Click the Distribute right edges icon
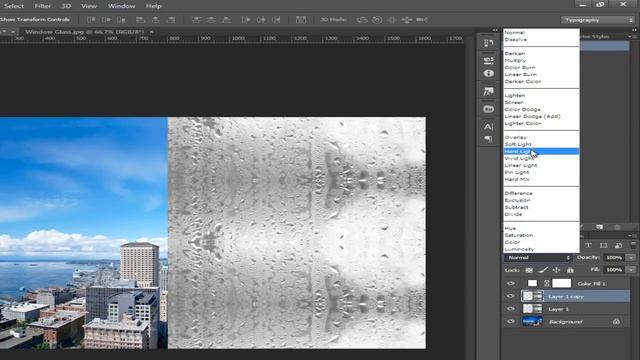Screen dimensions: 640x360 [x=276, y=20]
